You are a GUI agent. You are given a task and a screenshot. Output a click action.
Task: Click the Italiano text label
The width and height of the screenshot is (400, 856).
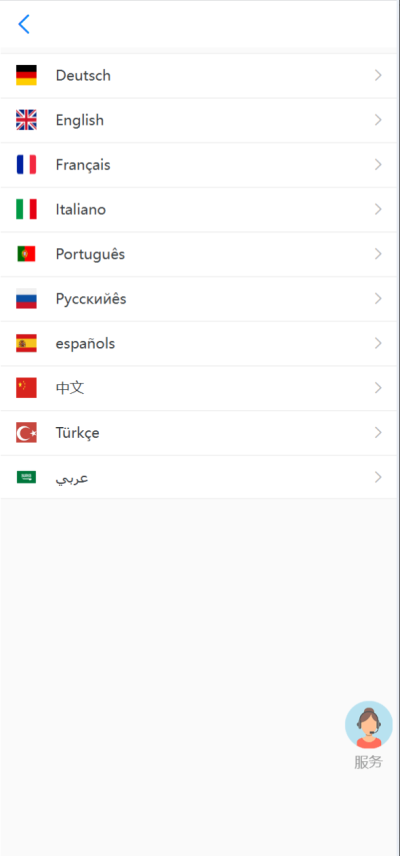click(81, 210)
